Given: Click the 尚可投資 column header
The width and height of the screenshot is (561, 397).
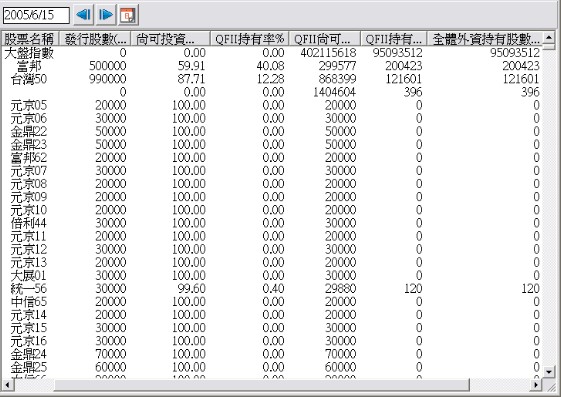Looking at the screenshot, I should pyautogui.click(x=170, y=39).
